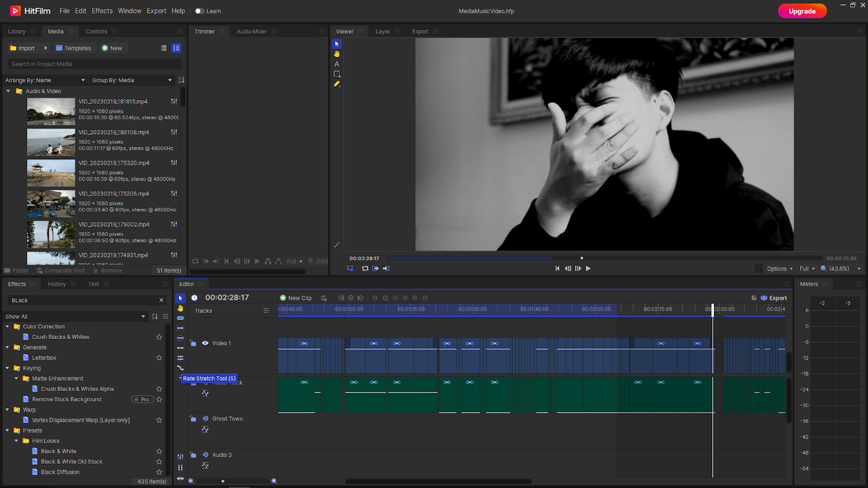Select the freehand pencil tool in viewer
868x488 pixels.
pyautogui.click(x=337, y=84)
